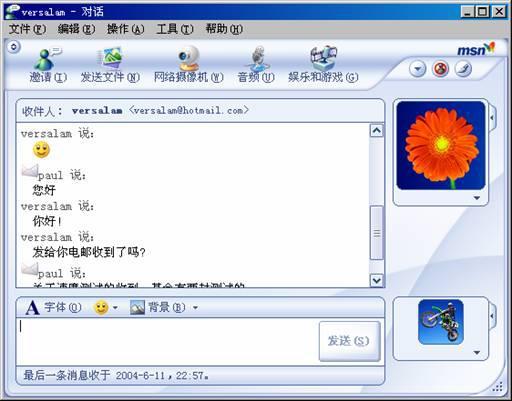
Task: Click the message '发给你电邮收到了吗?'
Action: tap(89, 252)
